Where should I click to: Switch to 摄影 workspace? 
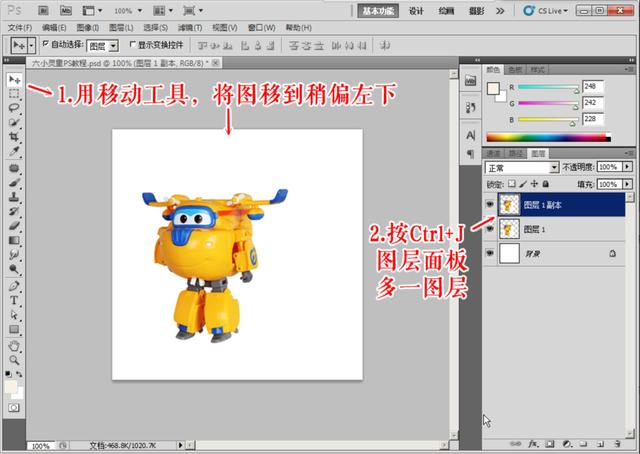pyautogui.click(x=476, y=11)
